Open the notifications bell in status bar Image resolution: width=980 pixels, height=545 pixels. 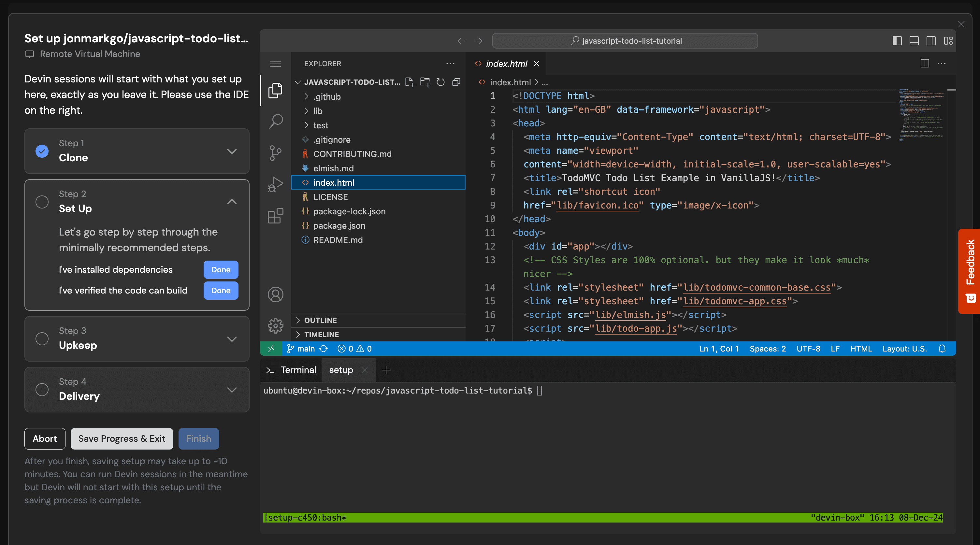click(x=942, y=349)
